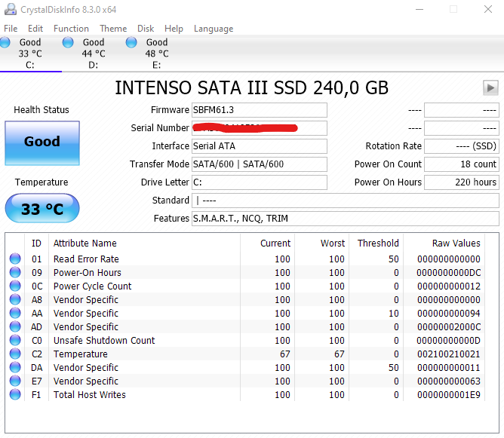Click the Good health status button
Screen dimensions: 504x438
(42, 143)
